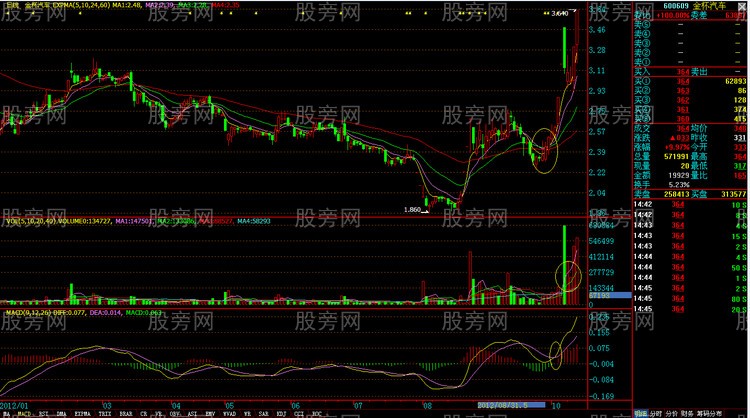Screen dimensions: 750x418
Task: Open the TRIX indicator tab
Action: click(x=105, y=414)
